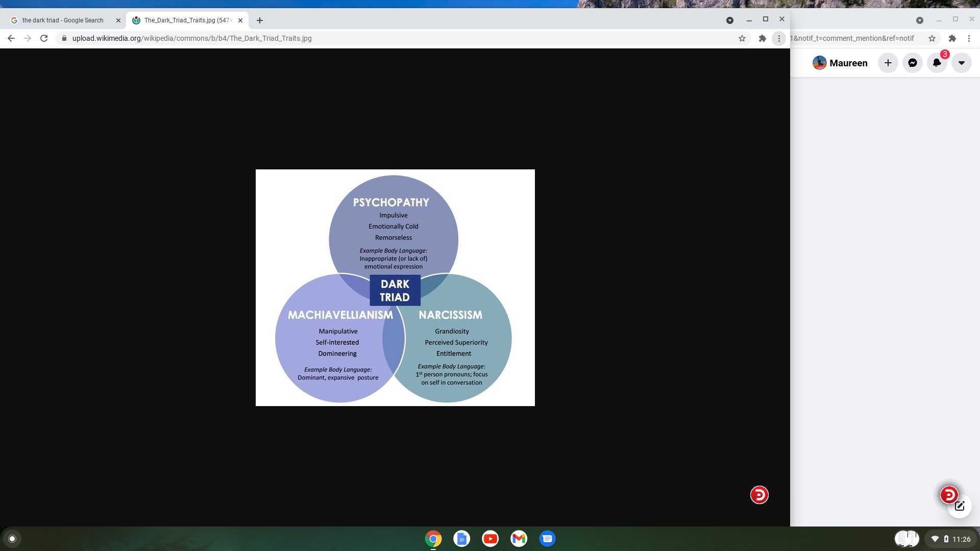Open a new browser tab

pos(260,20)
